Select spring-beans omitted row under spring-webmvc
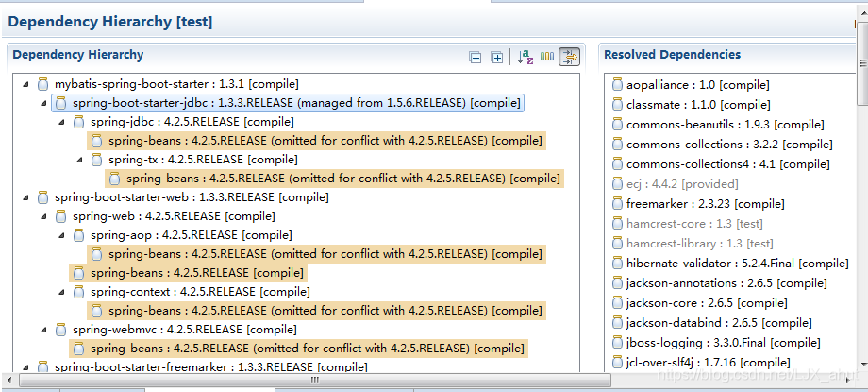 coord(298,349)
